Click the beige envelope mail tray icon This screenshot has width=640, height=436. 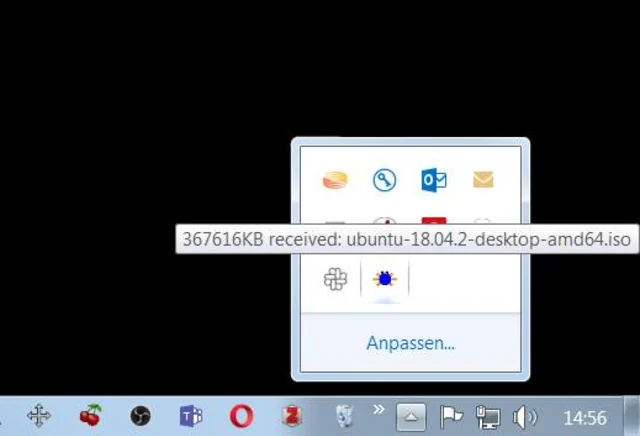[483, 180]
